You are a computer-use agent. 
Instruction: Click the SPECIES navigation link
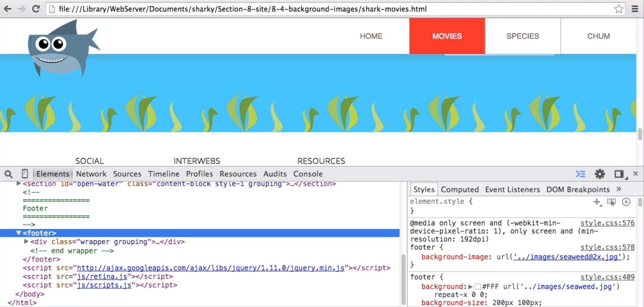pyautogui.click(x=523, y=36)
